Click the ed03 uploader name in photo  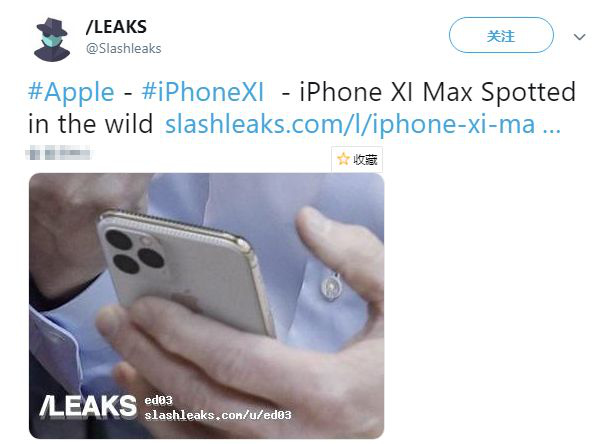coord(158,400)
